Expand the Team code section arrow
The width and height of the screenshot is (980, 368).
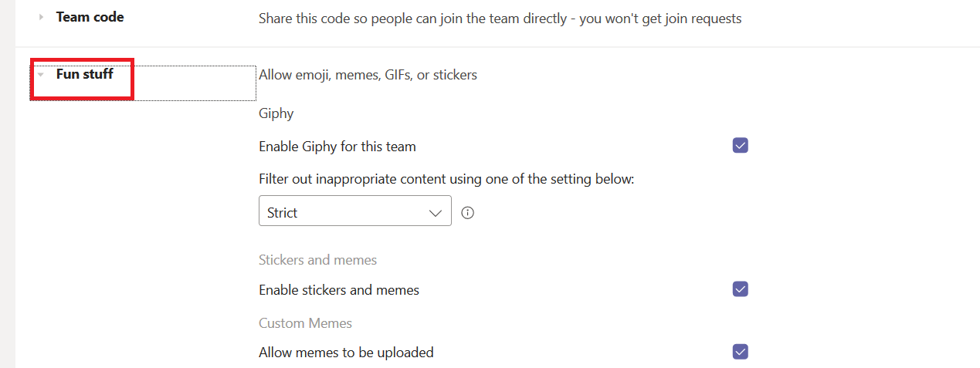tap(41, 17)
